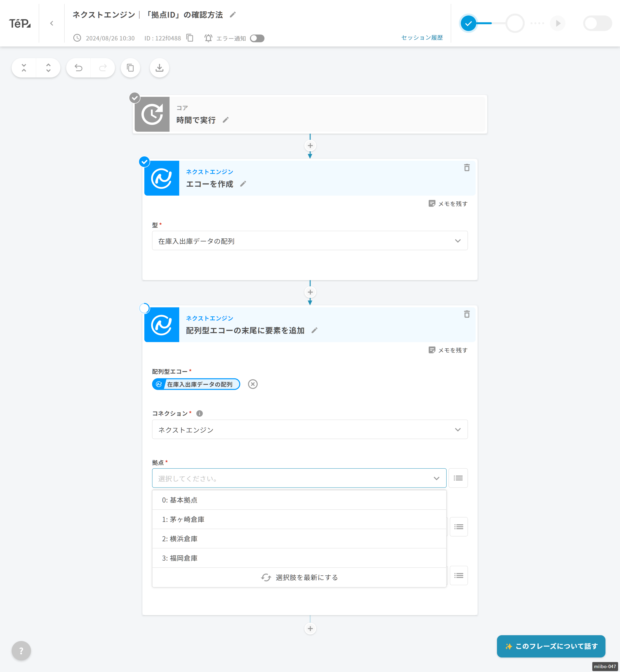Image resolution: width=620 pixels, height=672 pixels.
Task: Click the download icon in the toolbar
Action: (159, 68)
